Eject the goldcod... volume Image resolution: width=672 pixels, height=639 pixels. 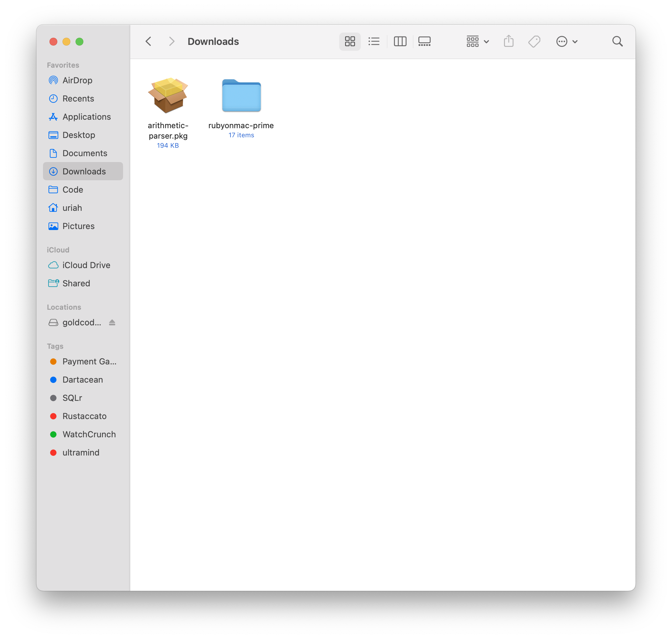(112, 322)
